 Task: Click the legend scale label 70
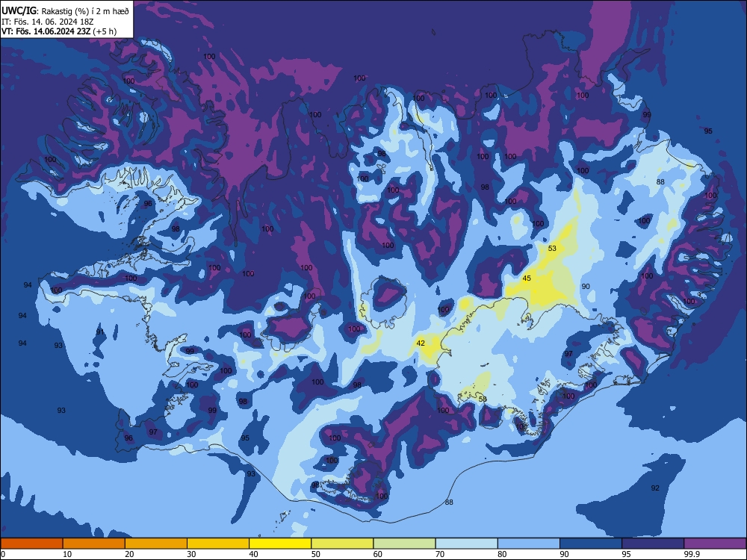tap(440, 554)
